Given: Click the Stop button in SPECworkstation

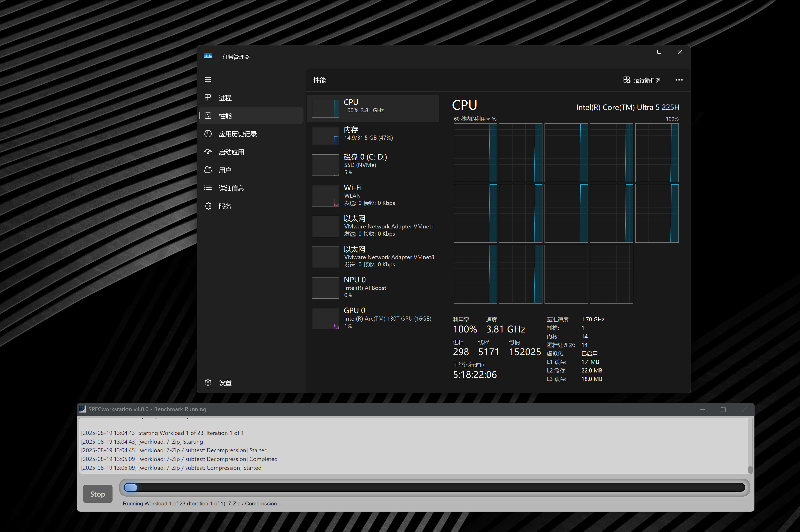Looking at the screenshot, I should coord(98,494).
